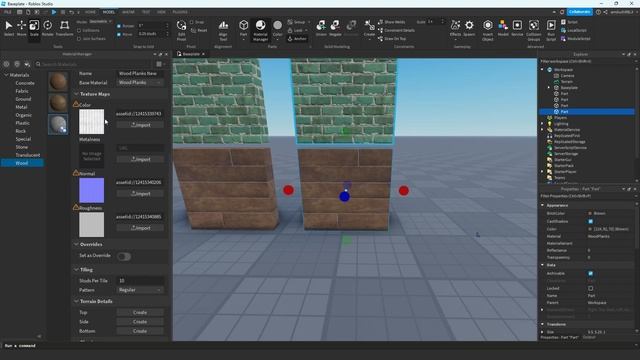Toggle the Collisions checkbox
The image size is (640, 360).
(x=79, y=30)
